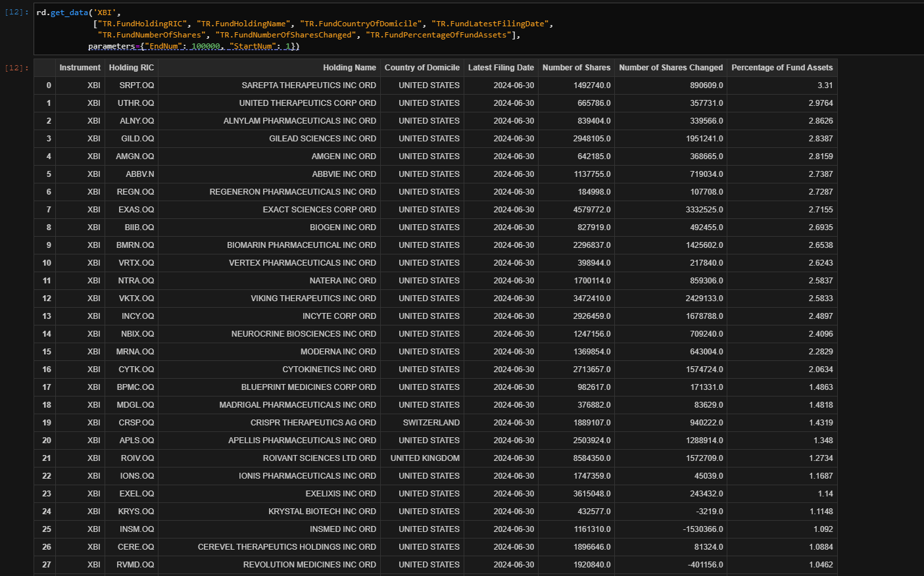
Task: Click ALNYLAM PHARMACEUTICALS INC ORD holding name
Action: tap(300, 121)
